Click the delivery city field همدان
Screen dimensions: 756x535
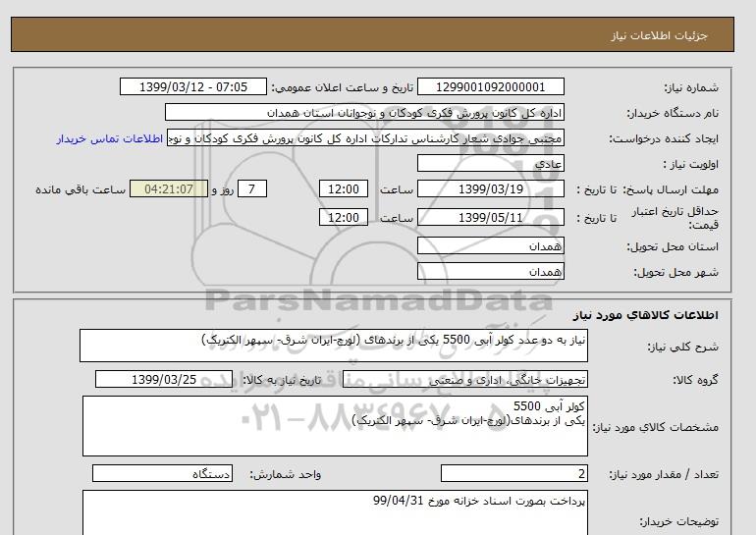490,271
